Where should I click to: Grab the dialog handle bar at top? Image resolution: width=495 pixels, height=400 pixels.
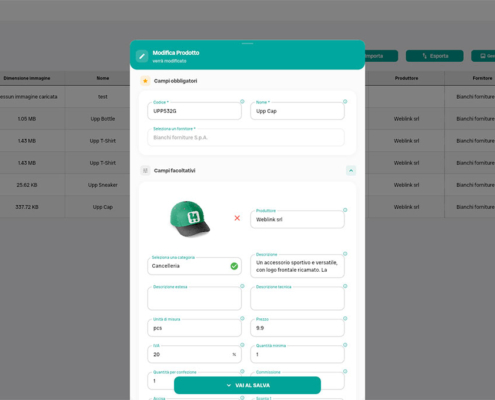pos(247,43)
